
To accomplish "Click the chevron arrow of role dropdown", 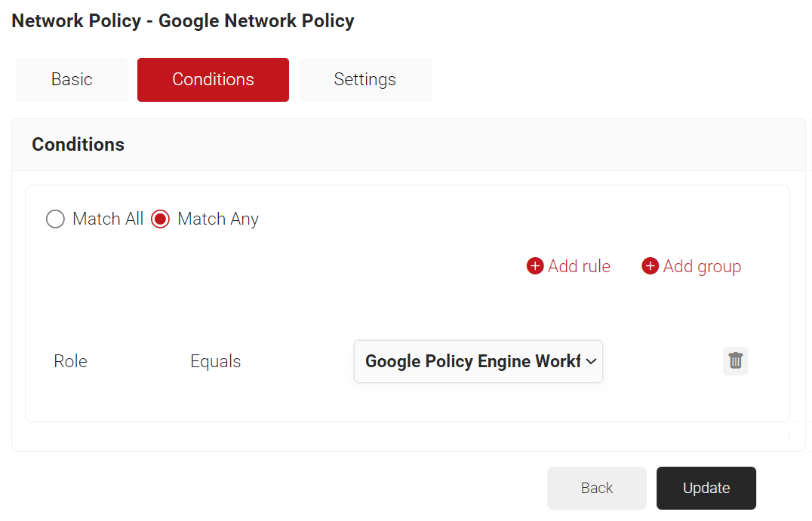I will pyautogui.click(x=592, y=361).
